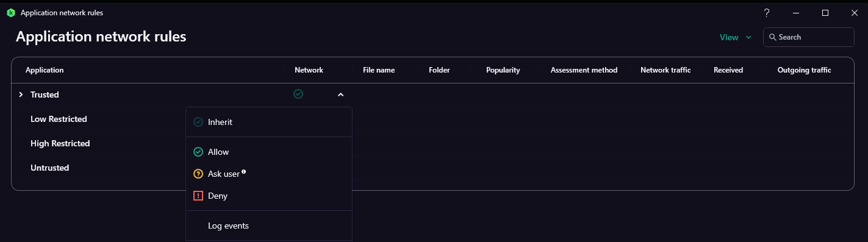Sort by the Outgoing traffic column header
This screenshot has height=242, width=868.
coord(804,70)
